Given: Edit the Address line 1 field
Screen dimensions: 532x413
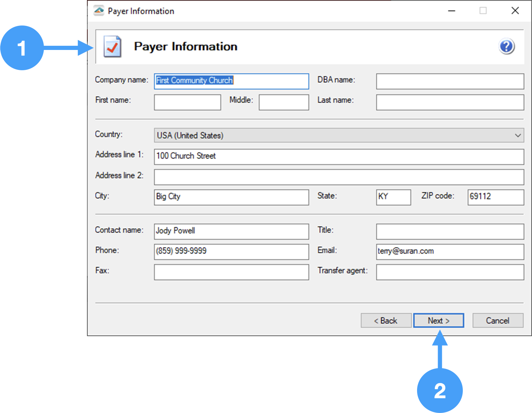Looking at the screenshot, I should (x=338, y=157).
